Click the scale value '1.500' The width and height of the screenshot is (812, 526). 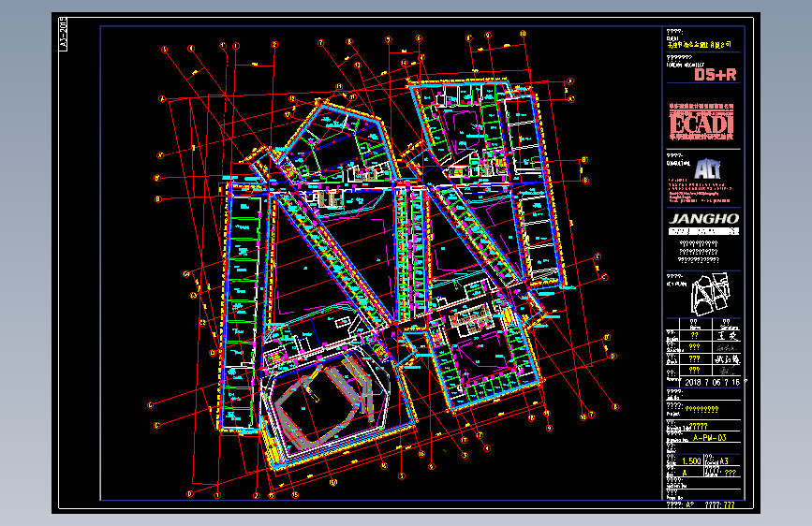pyautogui.click(x=691, y=460)
